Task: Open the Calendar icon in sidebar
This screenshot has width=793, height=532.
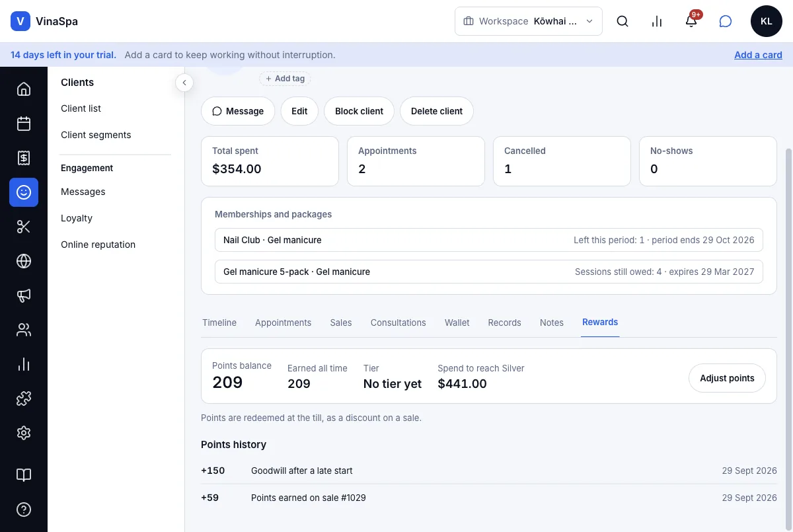Action: 24,124
